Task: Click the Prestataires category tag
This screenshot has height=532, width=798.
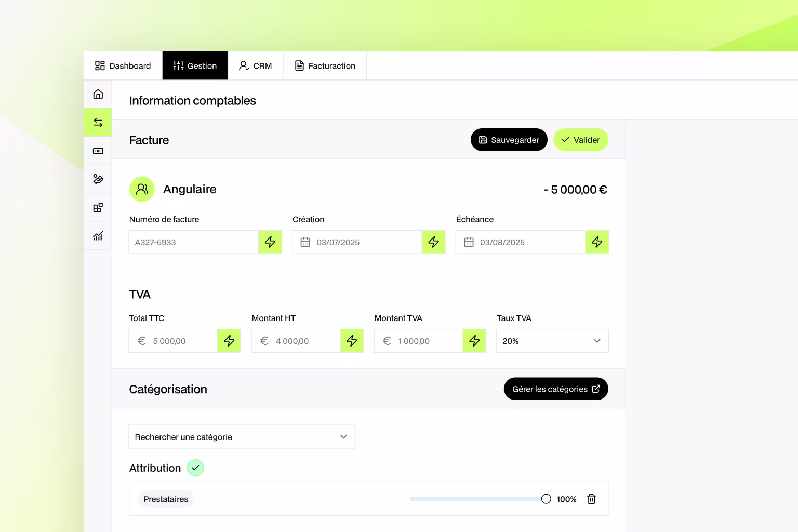Action: pyautogui.click(x=166, y=499)
